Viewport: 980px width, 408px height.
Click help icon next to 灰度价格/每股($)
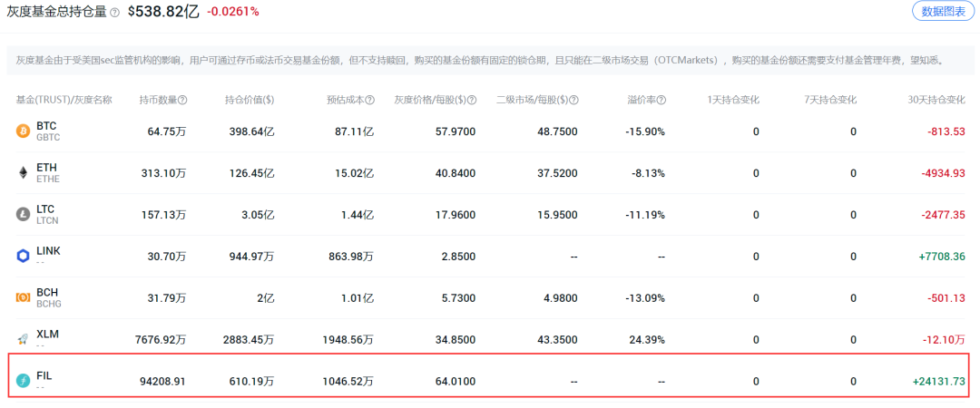pyautogui.click(x=472, y=100)
